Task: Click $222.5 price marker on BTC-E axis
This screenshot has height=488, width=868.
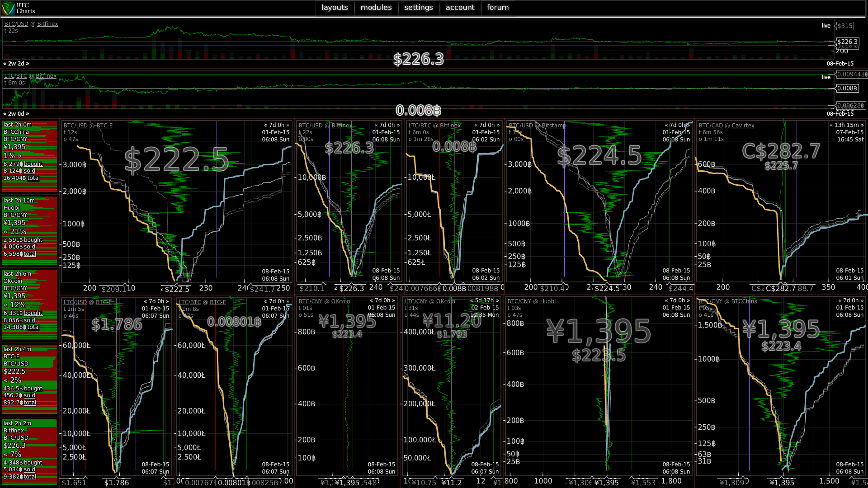Action: [177, 289]
